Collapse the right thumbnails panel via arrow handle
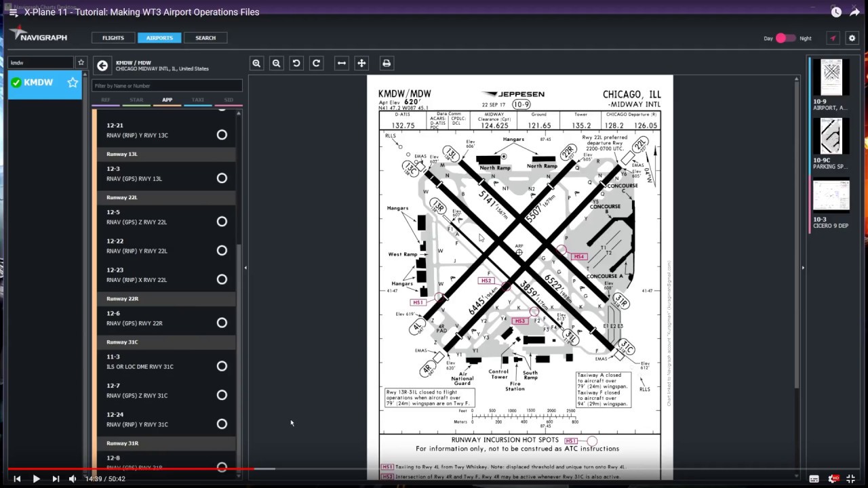This screenshot has width=868, height=488. (803, 268)
